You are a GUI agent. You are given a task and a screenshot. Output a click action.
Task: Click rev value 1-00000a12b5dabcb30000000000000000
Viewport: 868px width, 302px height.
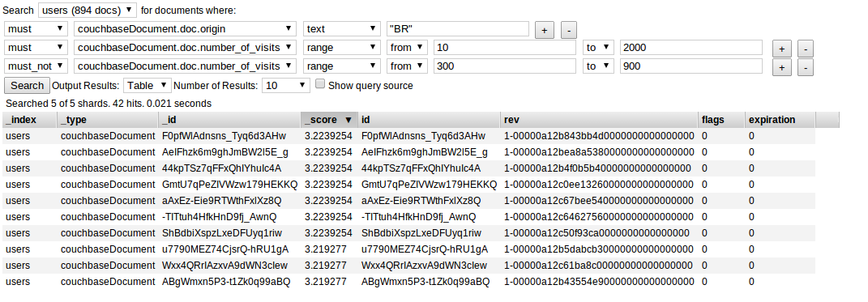(599, 249)
